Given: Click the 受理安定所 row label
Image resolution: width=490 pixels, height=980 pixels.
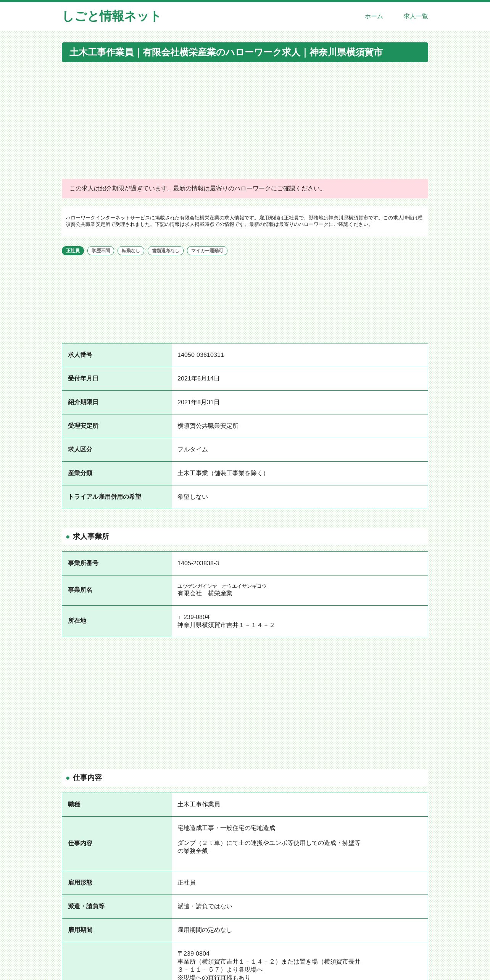Looking at the screenshot, I should tap(83, 426).
